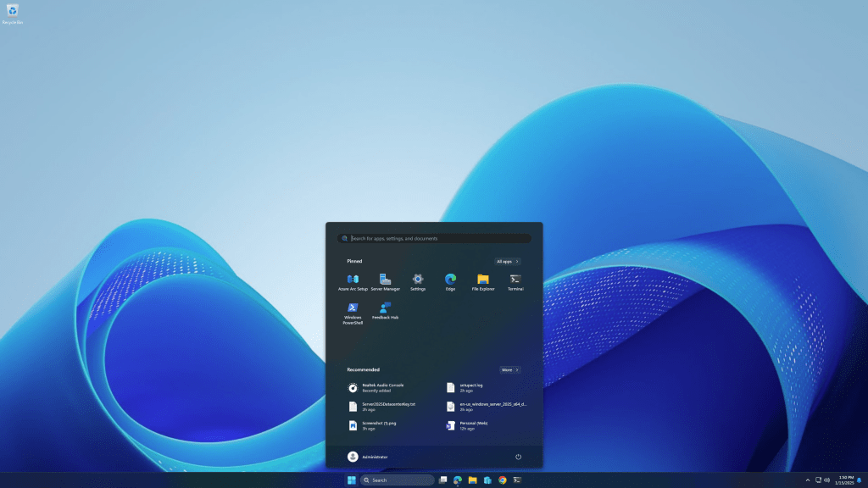
Task: Expand hidden icons in the system tray
Action: point(806,480)
